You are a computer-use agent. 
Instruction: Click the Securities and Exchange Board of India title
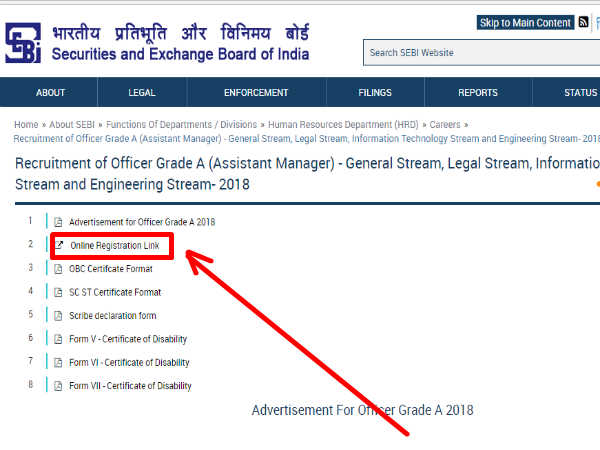180,54
